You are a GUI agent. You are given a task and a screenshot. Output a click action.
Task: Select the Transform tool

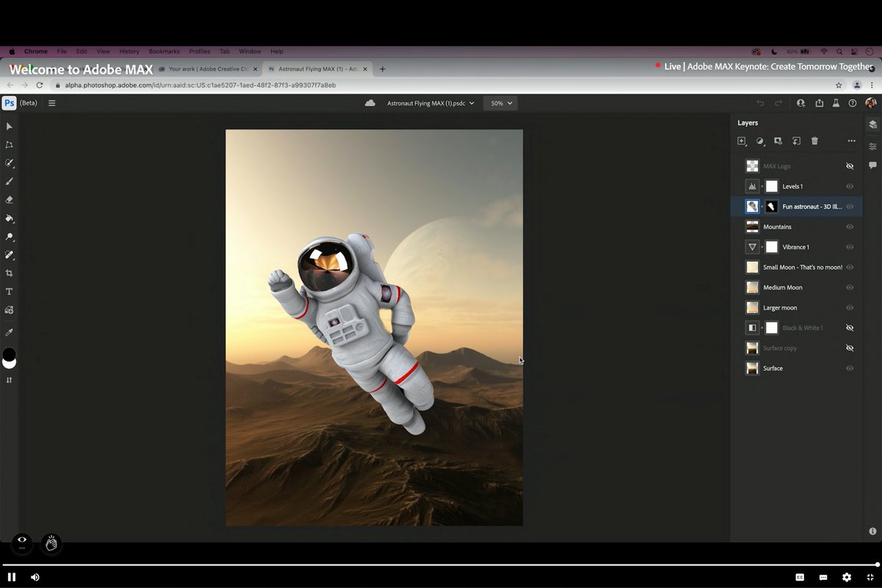[10, 145]
